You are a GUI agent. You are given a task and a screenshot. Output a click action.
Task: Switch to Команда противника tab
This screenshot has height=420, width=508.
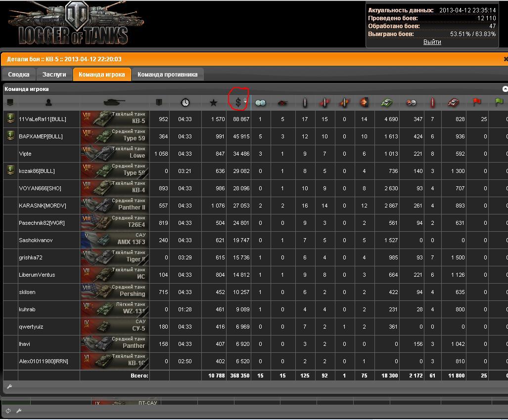coord(167,75)
